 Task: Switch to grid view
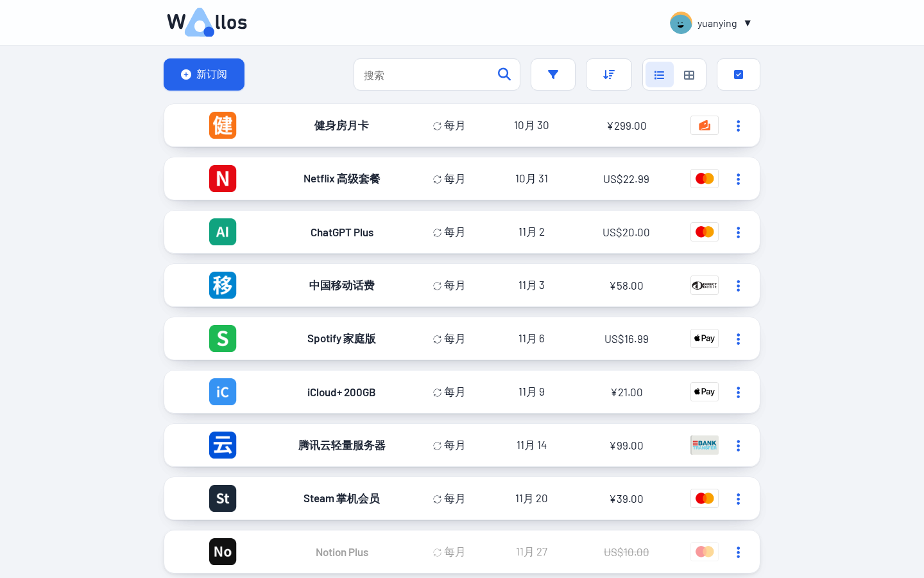pos(689,75)
